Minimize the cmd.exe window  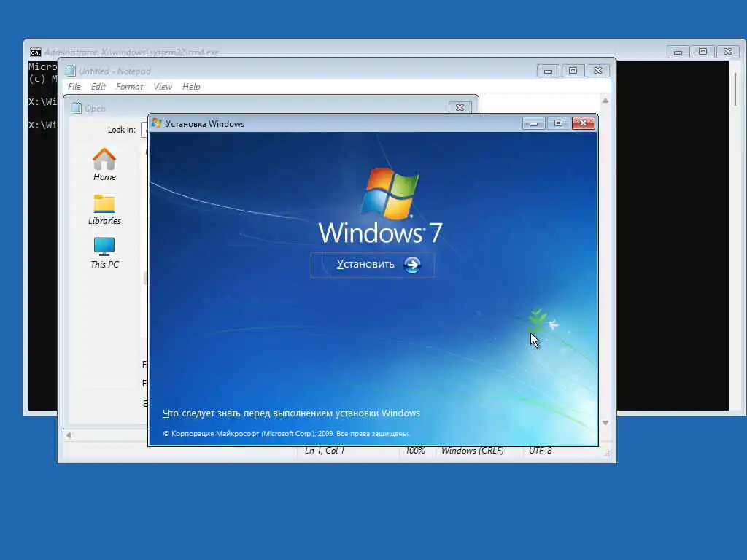[678, 52]
